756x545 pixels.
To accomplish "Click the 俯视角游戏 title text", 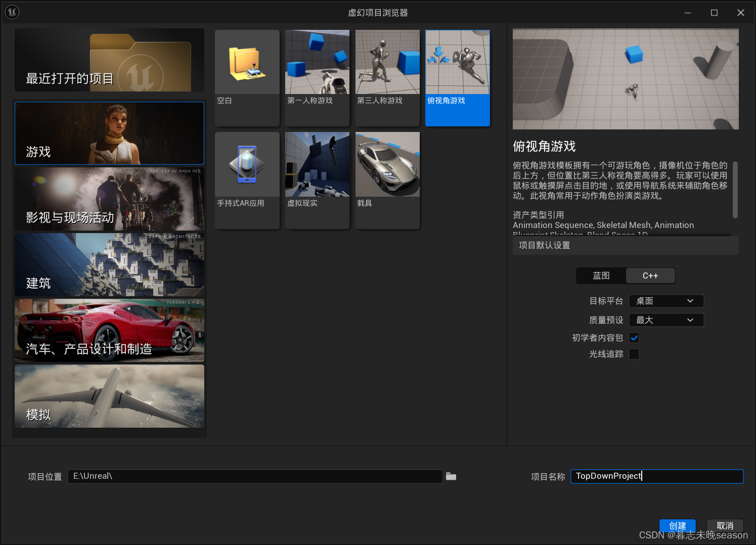I will 544,146.
